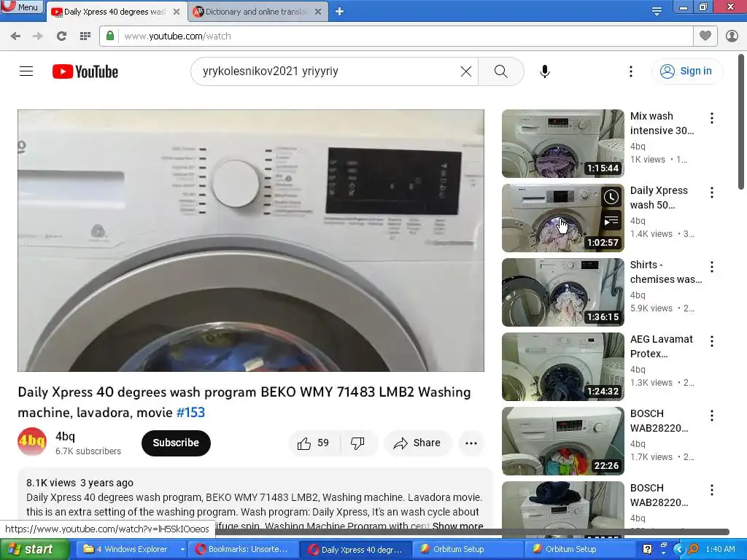
Task: Open the Opera Menu button
Action: [x=22, y=7]
